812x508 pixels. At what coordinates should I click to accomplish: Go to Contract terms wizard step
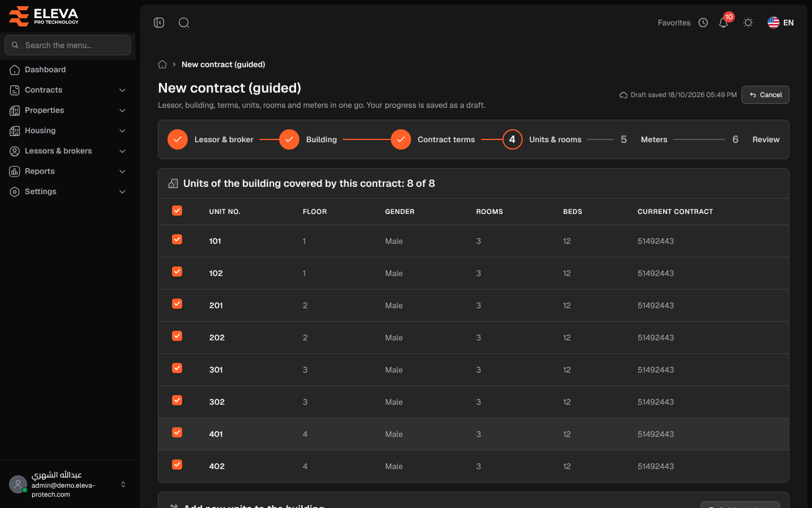pos(433,139)
